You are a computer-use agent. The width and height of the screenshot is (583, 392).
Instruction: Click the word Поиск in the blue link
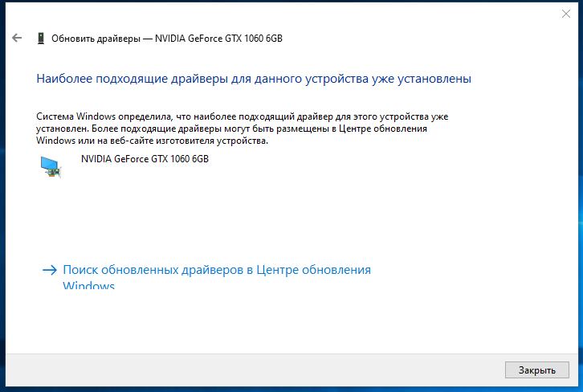(80, 270)
